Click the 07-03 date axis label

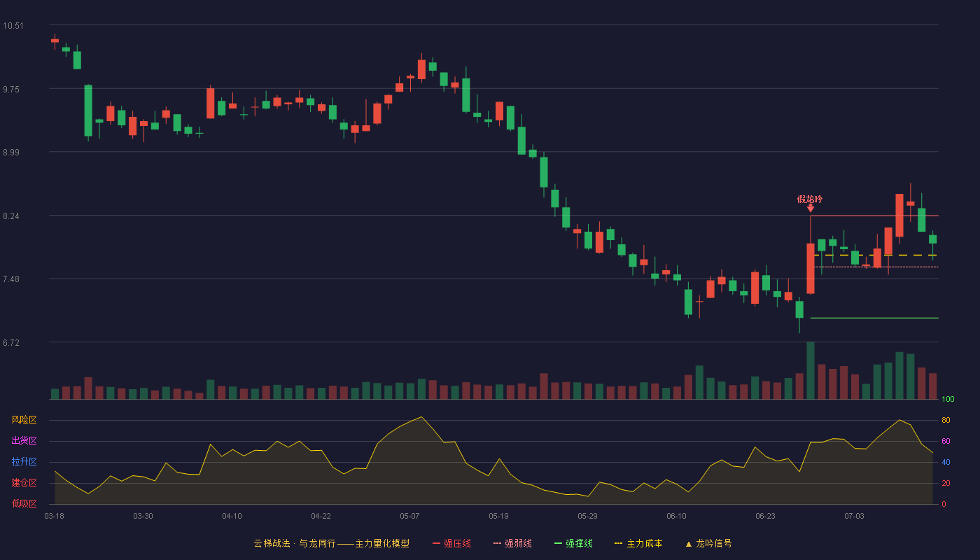pos(854,516)
